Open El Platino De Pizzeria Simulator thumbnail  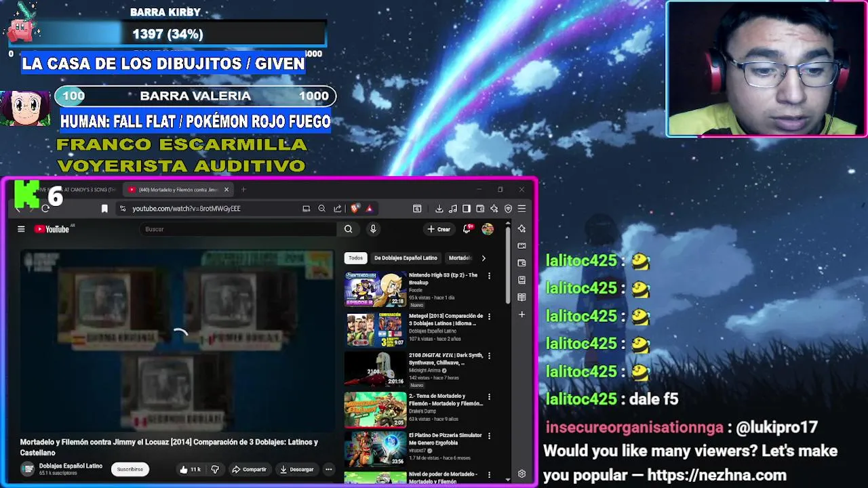pyautogui.click(x=375, y=449)
